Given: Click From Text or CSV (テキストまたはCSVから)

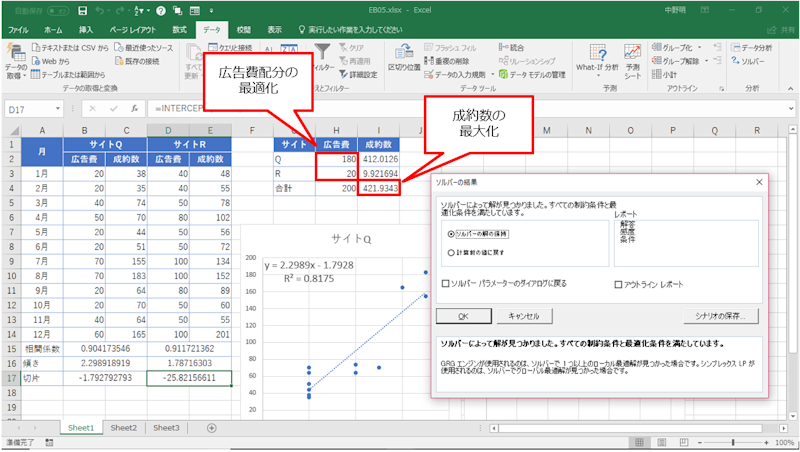Looking at the screenshot, I should (x=70, y=48).
